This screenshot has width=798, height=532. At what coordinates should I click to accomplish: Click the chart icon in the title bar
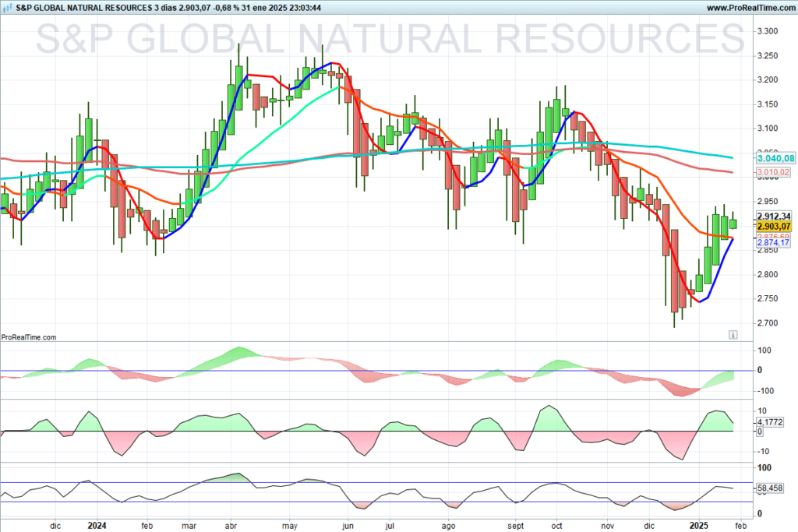click(8, 8)
